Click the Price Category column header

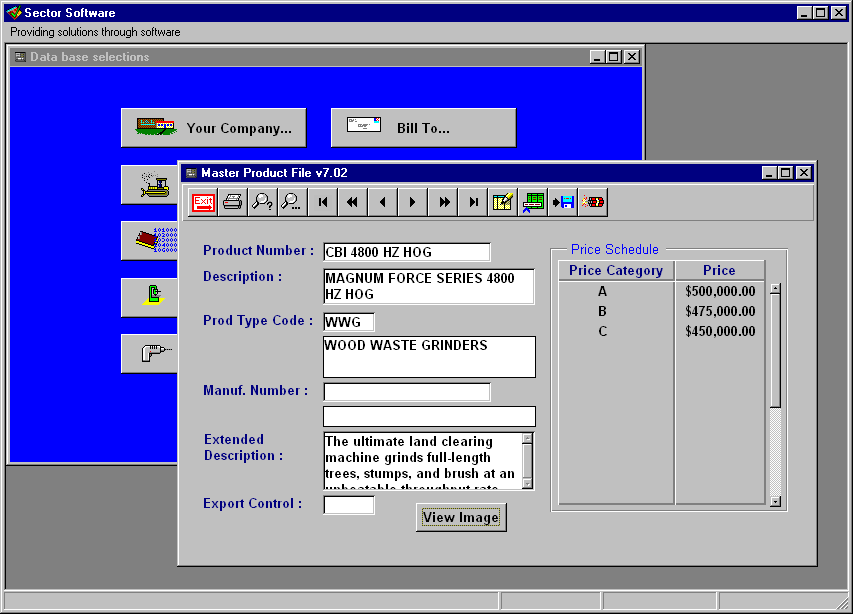(x=616, y=270)
